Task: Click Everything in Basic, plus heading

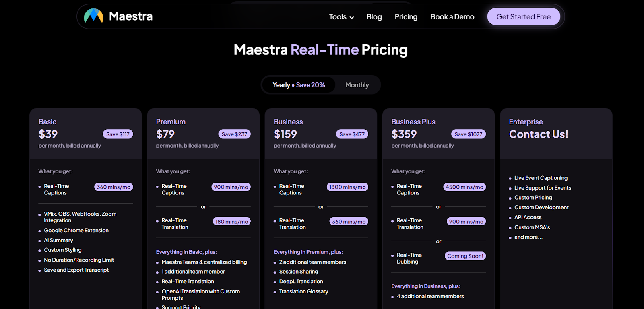Action: coord(186,252)
